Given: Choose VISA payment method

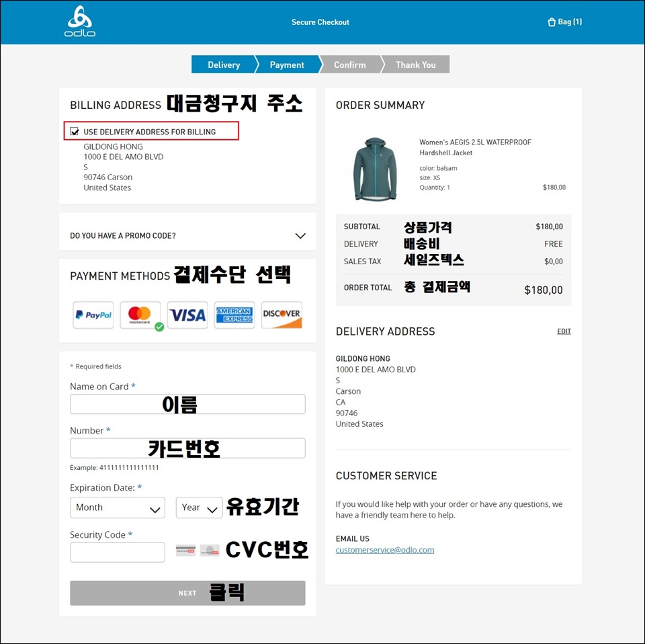Looking at the screenshot, I should (x=187, y=315).
